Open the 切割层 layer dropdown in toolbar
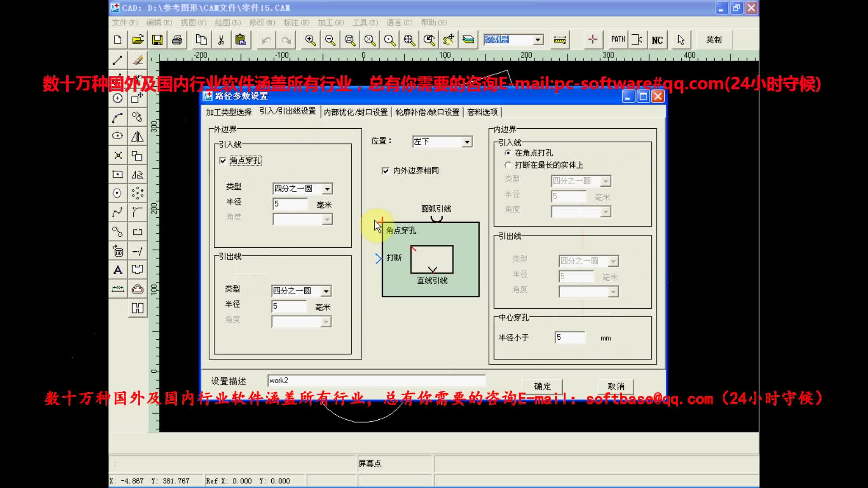868x488 pixels. tap(538, 40)
